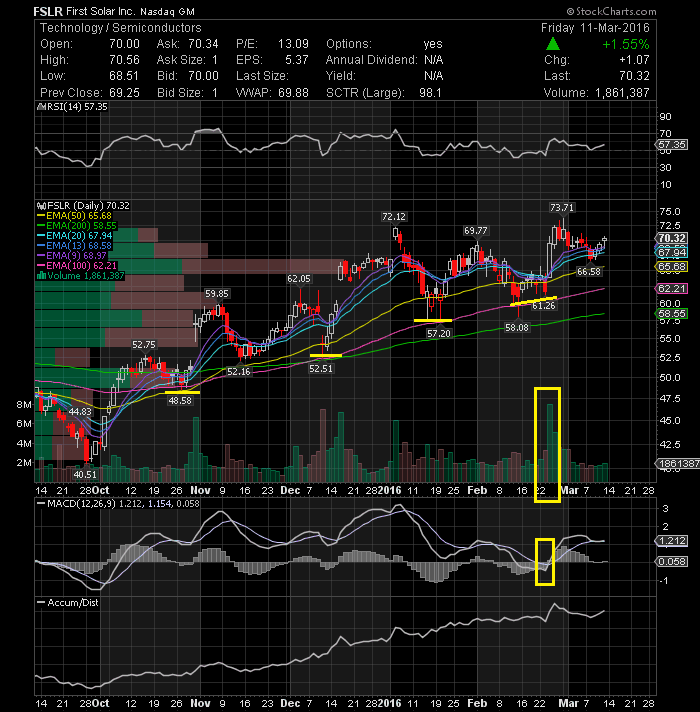Click the Ask value 70.34
The image size is (700, 712).
pos(203,44)
